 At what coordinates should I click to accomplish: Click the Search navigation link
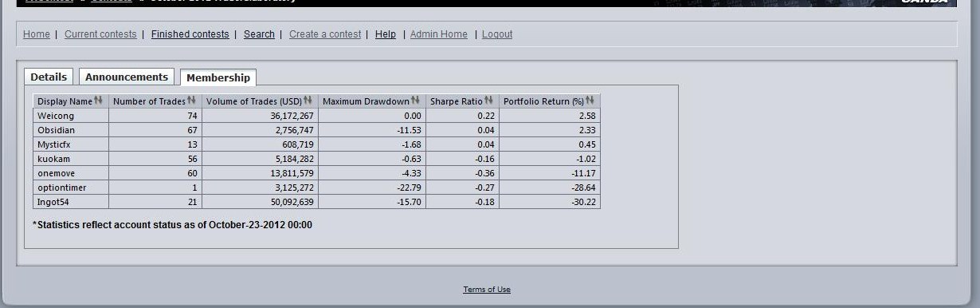click(x=259, y=34)
